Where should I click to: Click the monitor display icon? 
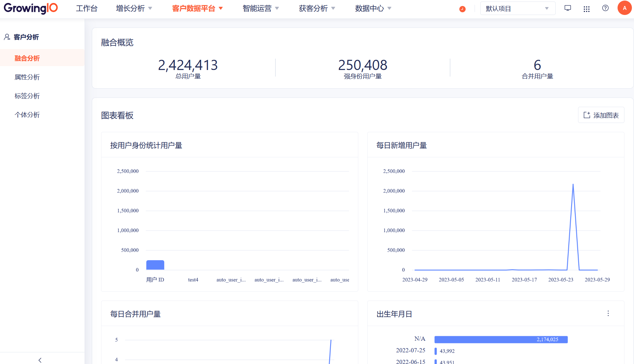[x=568, y=8]
